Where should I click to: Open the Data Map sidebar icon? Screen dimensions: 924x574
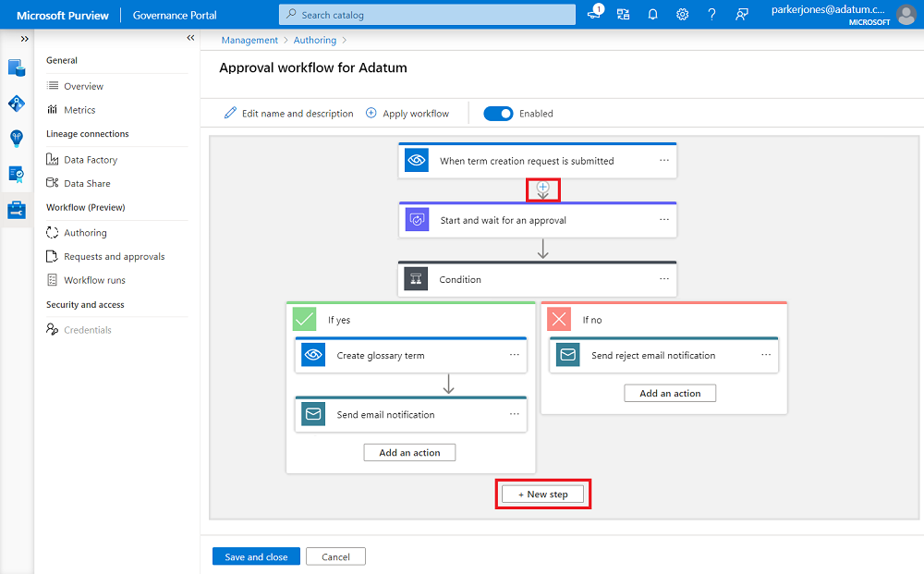click(16, 104)
